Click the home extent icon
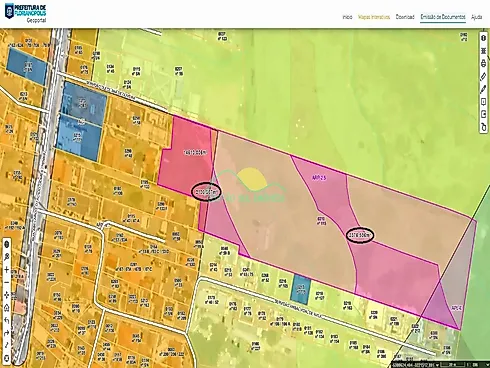This screenshot has width=490, height=368. coord(7,307)
